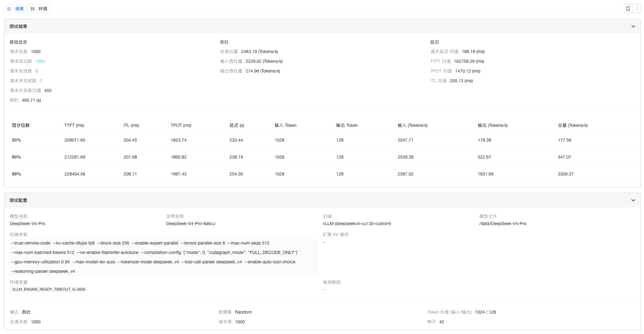The height and width of the screenshot is (334, 644).
Task: Click the model file path /data/DeepSeek-V4-Pro
Action: point(503,224)
